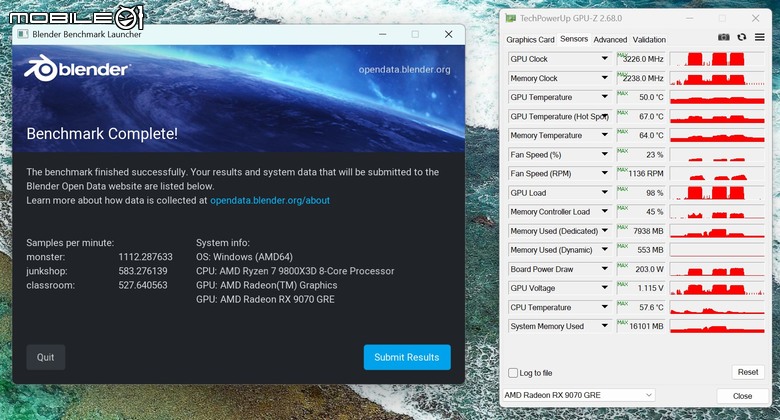Viewport: 780px width, 420px height.
Task: Open the Memory Clock sensor dropdown
Action: tap(604, 78)
